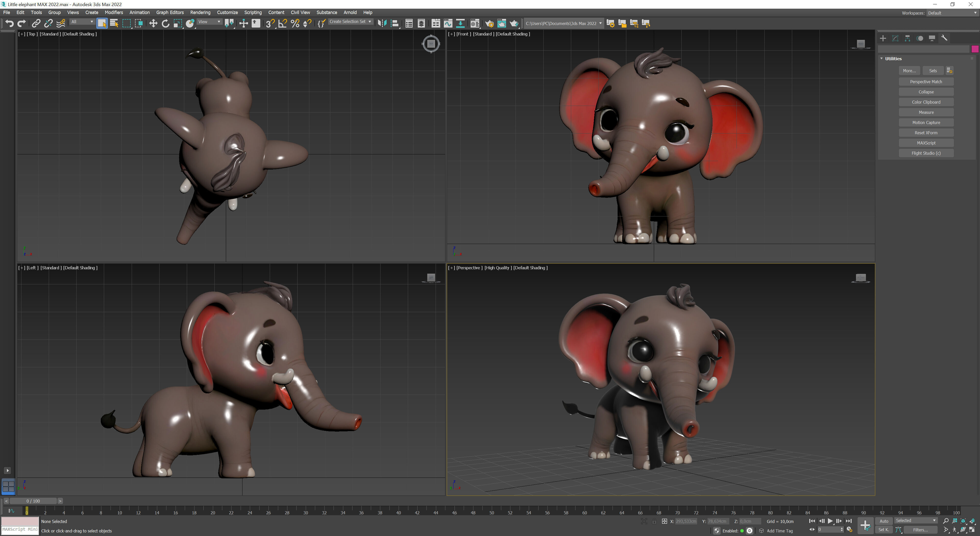This screenshot has width=980, height=536.
Task: Open the Arnold menu
Action: coord(350,13)
